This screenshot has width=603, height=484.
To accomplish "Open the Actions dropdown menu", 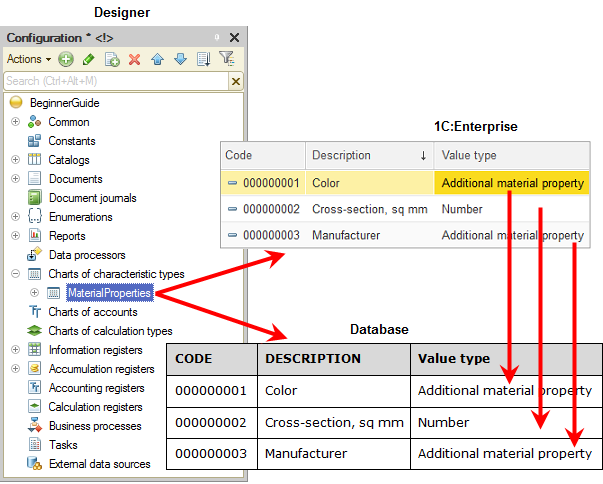I will point(29,59).
